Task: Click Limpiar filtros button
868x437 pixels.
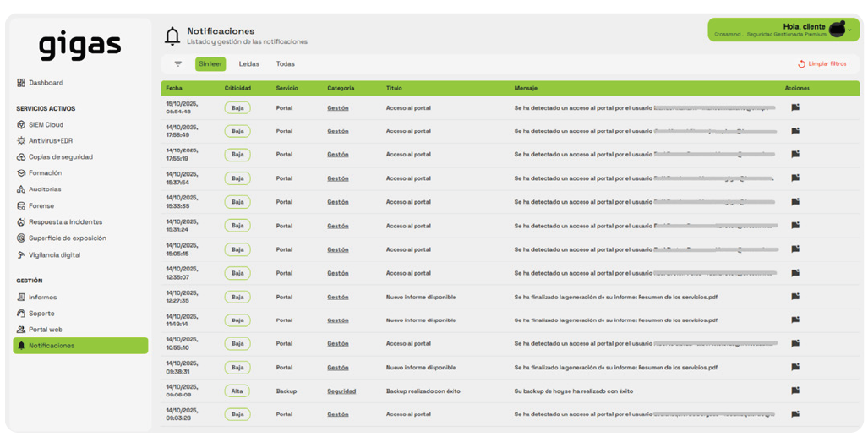Action: [x=822, y=64]
